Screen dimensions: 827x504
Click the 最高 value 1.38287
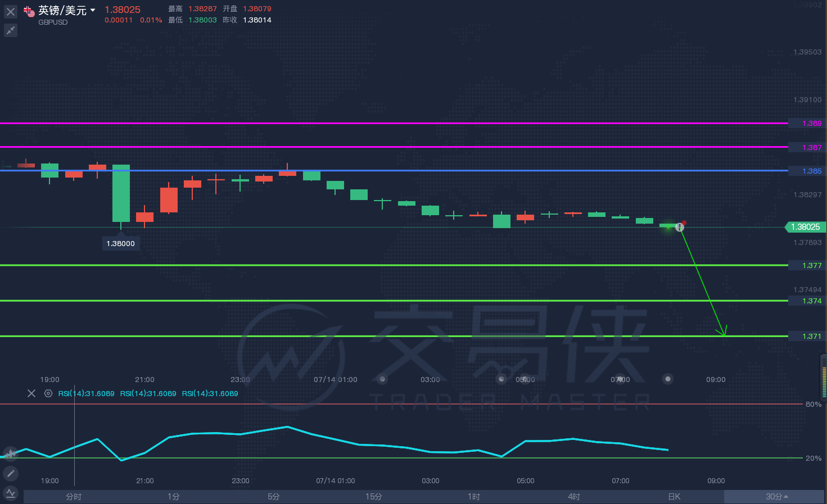[x=202, y=8]
